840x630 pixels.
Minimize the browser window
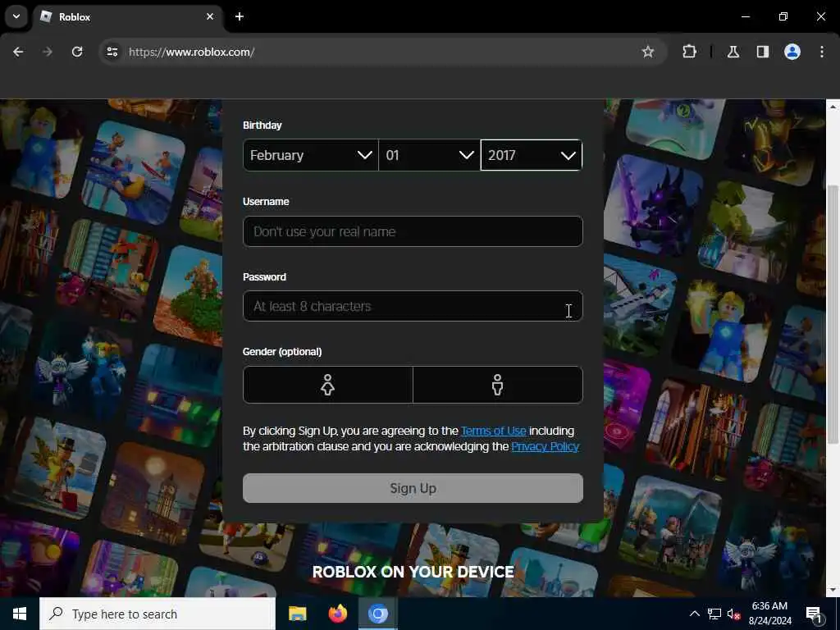[746, 16]
